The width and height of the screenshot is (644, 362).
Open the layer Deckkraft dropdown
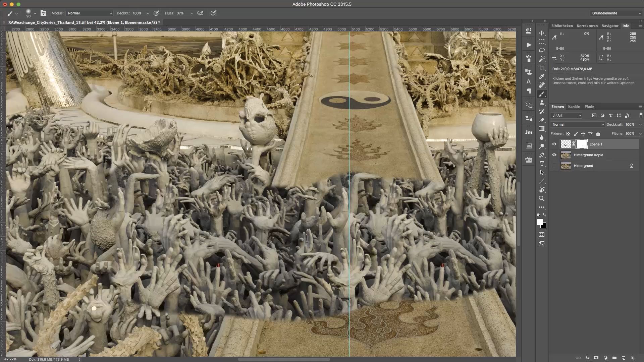point(640,125)
